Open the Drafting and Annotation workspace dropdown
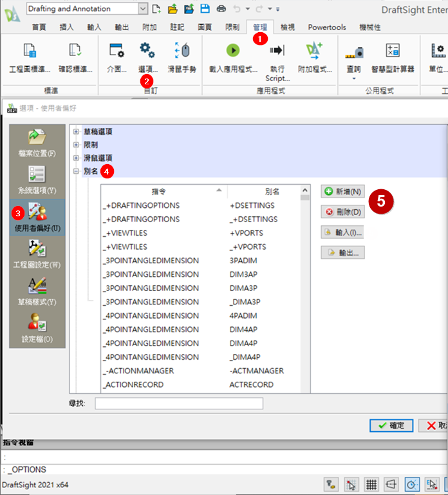 (143, 9)
